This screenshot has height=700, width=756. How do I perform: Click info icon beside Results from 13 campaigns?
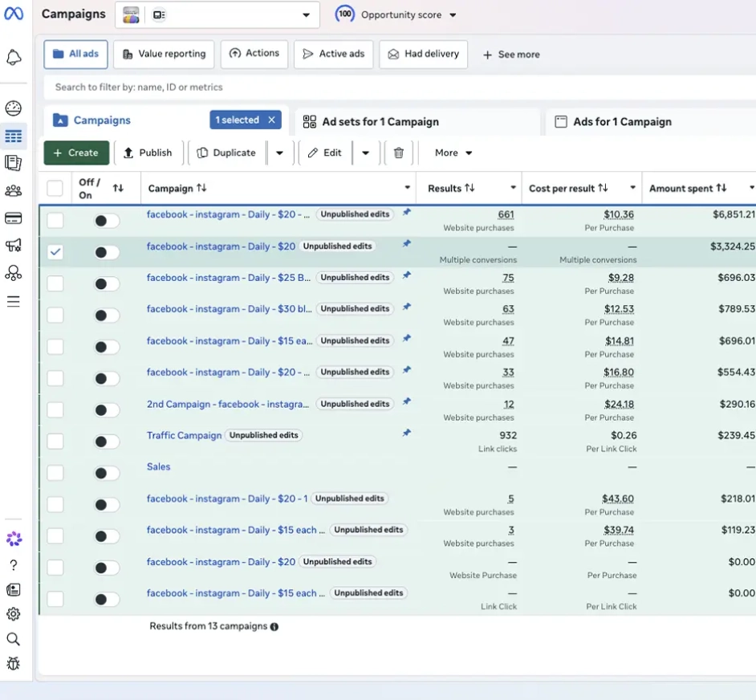274,627
